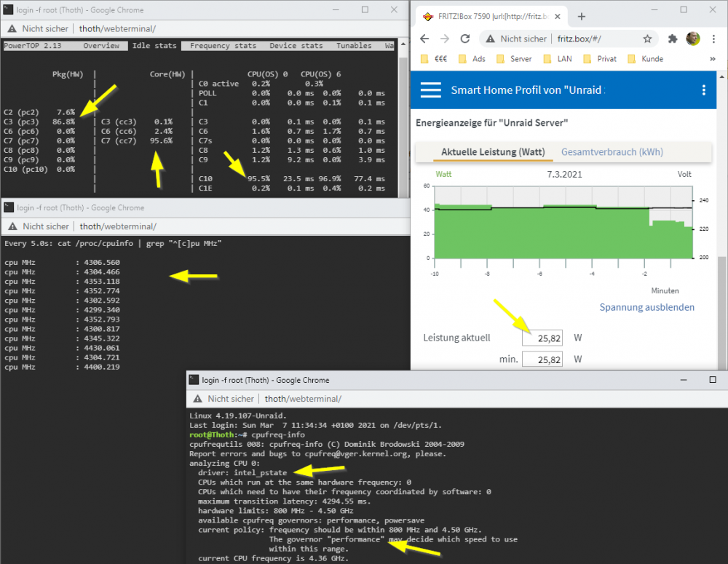Open the LAN bookmarks folder
This screenshot has width=728, height=564.
pyautogui.click(x=558, y=59)
